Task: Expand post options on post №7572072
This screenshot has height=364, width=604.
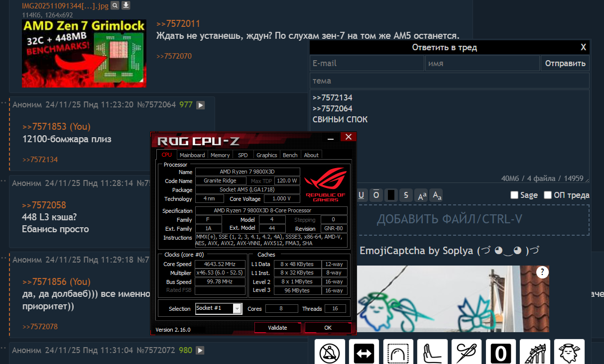Action: pyautogui.click(x=200, y=351)
